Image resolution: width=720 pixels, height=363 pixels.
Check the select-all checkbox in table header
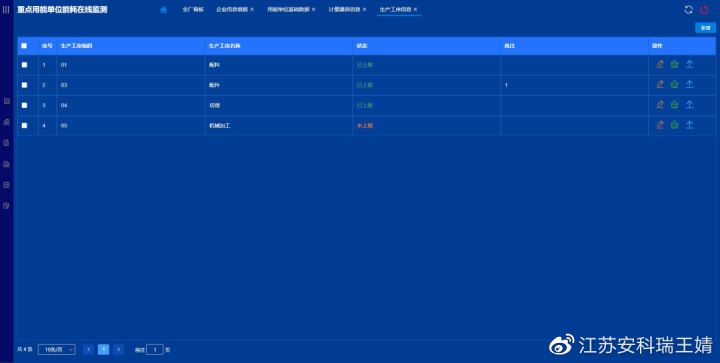tap(24, 46)
